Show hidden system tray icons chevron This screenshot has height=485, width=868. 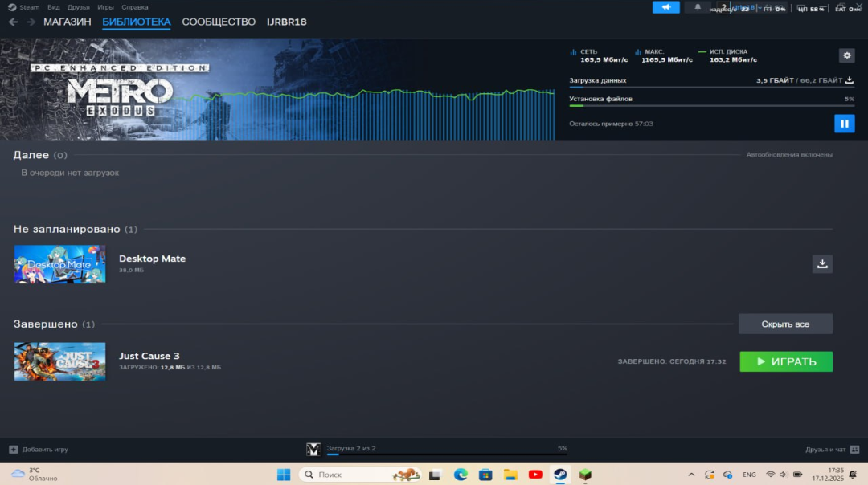click(691, 475)
